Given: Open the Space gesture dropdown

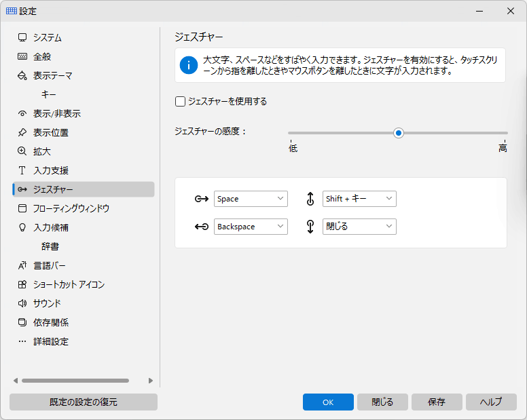Looking at the screenshot, I should point(251,199).
